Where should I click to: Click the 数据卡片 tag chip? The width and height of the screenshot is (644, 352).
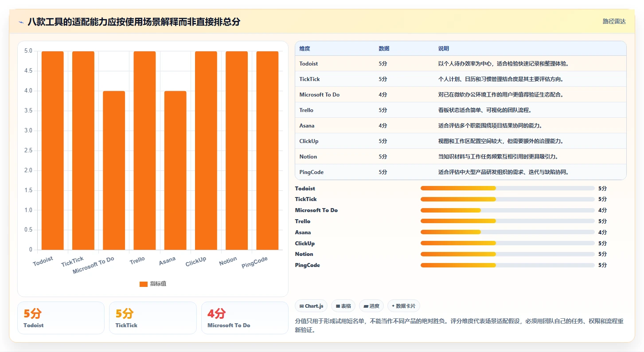[x=403, y=306]
